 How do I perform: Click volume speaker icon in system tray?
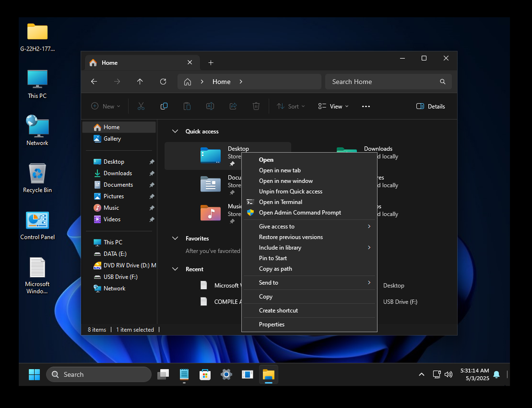(448, 374)
